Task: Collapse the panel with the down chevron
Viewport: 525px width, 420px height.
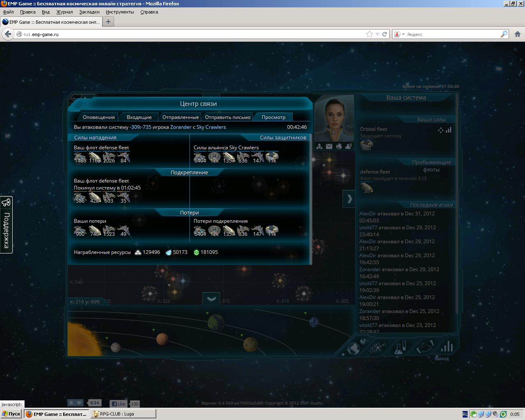Action: click(211, 299)
